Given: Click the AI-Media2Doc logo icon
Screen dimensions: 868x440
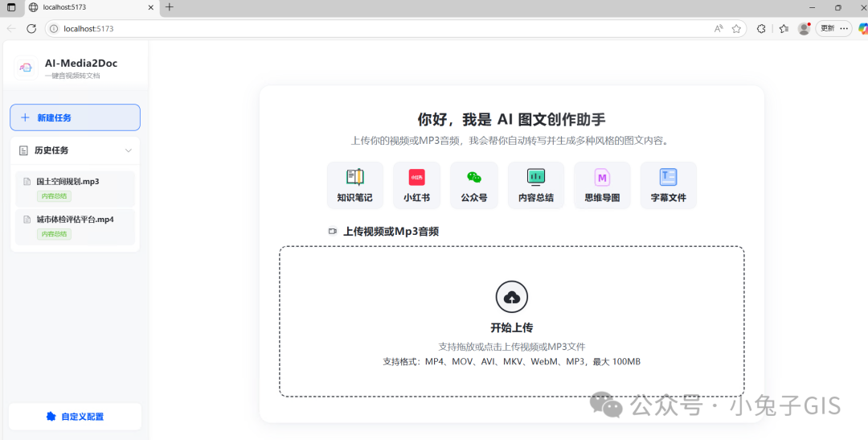Looking at the screenshot, I should [x=26, y=68].
